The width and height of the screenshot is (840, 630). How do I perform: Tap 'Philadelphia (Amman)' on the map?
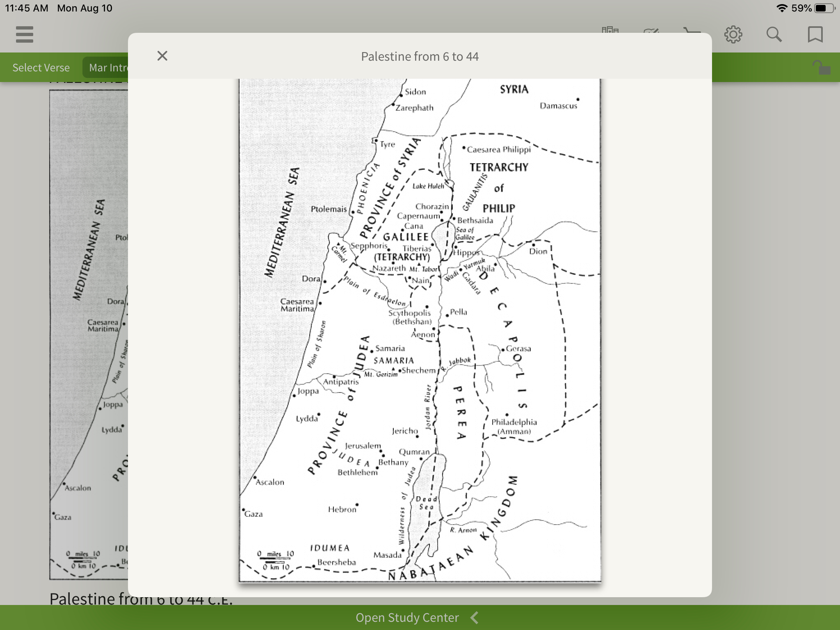point(514,427)
